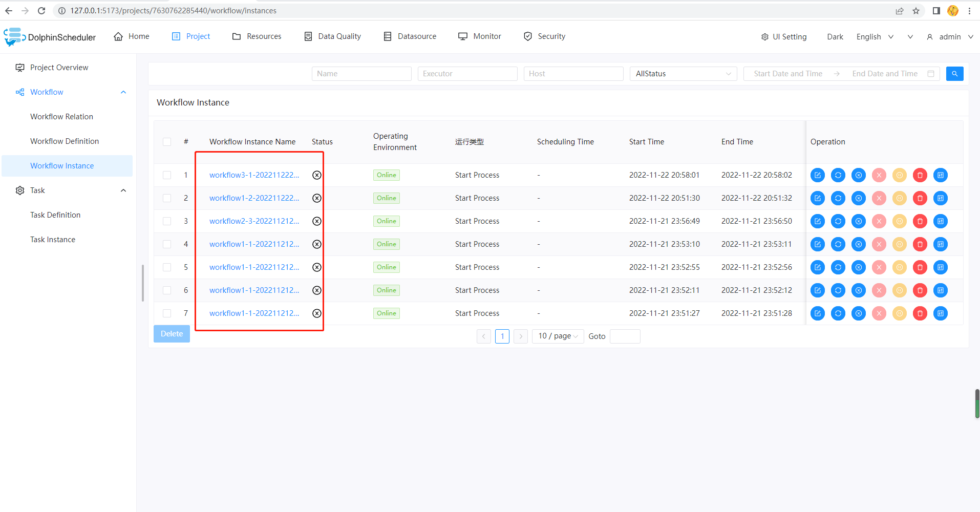Open the workflow2-3-202211212... instance link
This screenshot has width=980, height=512.
[254, 221]
